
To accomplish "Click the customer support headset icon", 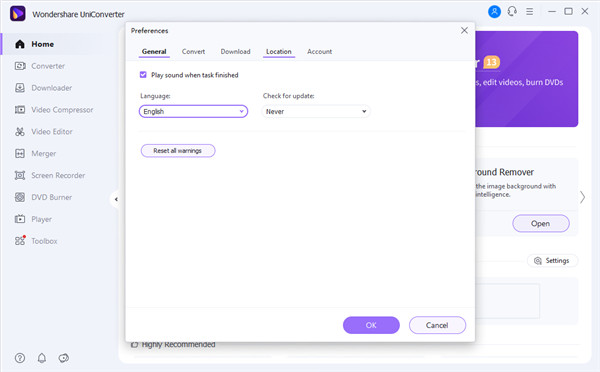I will (x=512, y=11).
